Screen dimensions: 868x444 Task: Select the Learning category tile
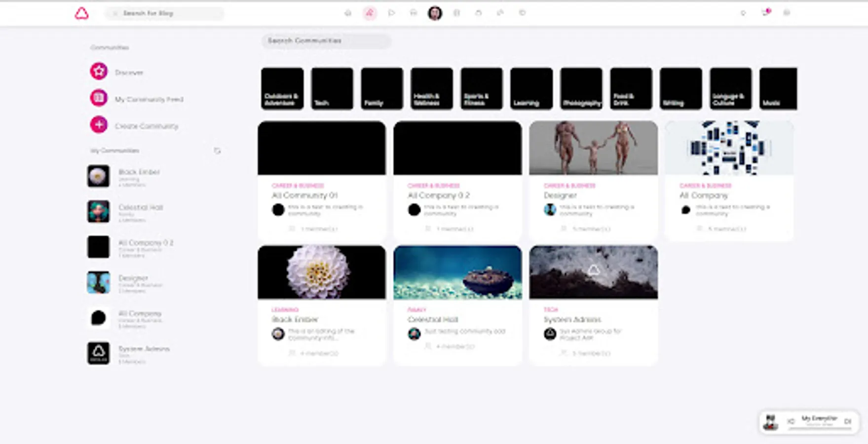(531, 89)
